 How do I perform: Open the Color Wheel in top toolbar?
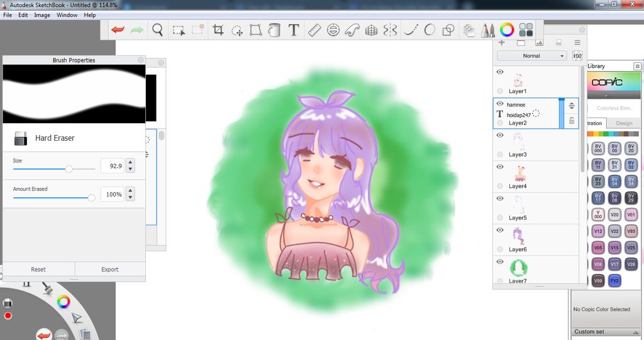pyautogui.click(x=507, y=30)
